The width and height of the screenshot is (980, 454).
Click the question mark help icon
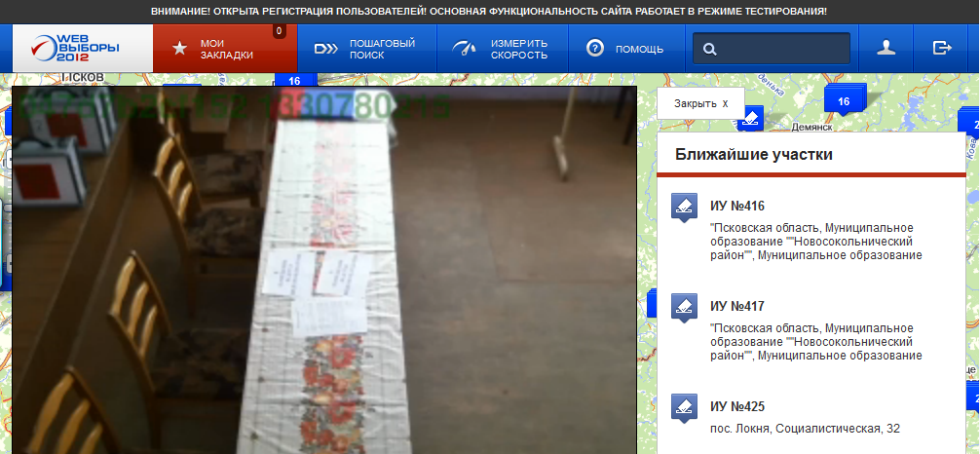[x=595, y=49]
